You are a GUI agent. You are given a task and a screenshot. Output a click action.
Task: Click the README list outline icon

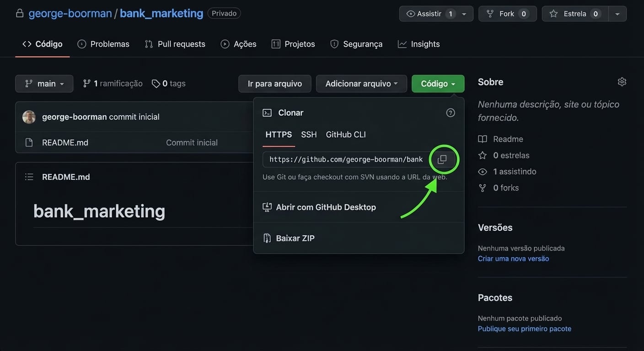pos(29,177)
